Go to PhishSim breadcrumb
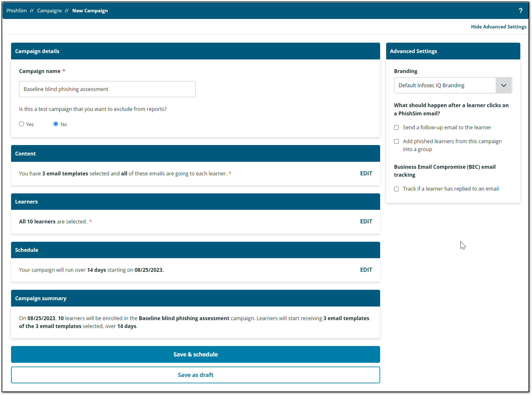The image size is (532, 395). [x=16, y=11]
